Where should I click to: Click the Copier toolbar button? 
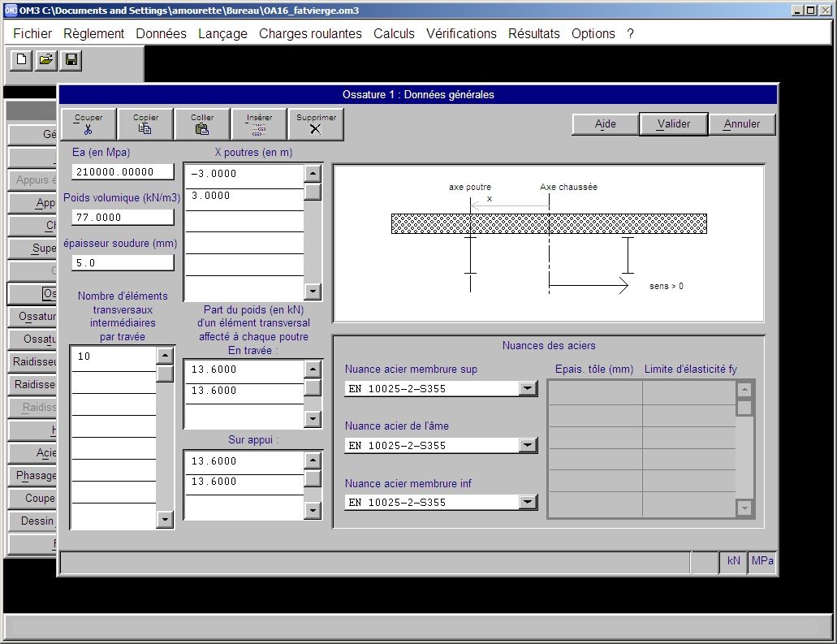click(146, 124)
